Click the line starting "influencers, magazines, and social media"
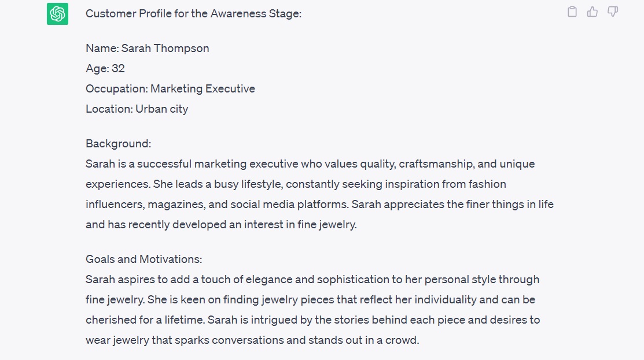Image resolution: width=644 pixels, height=360 pixels. [x=319, y=205]
